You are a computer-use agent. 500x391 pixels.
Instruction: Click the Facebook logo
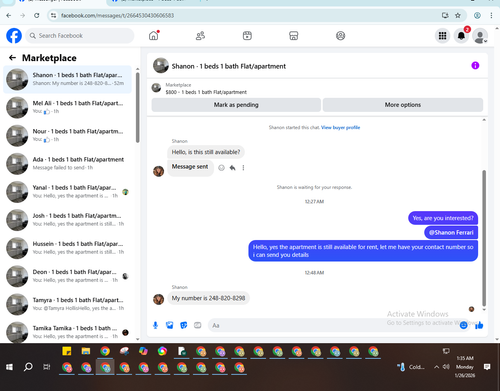14,36
